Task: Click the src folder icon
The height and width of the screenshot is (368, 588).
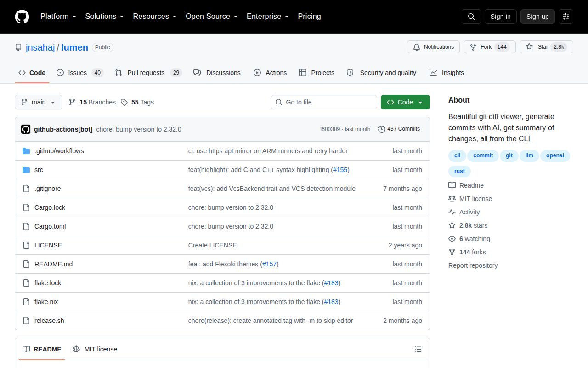Action: [26, 170]
